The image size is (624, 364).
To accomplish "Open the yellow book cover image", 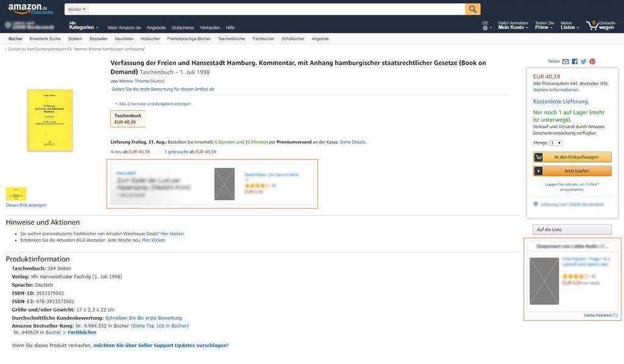I will click(x=50, y=121).
